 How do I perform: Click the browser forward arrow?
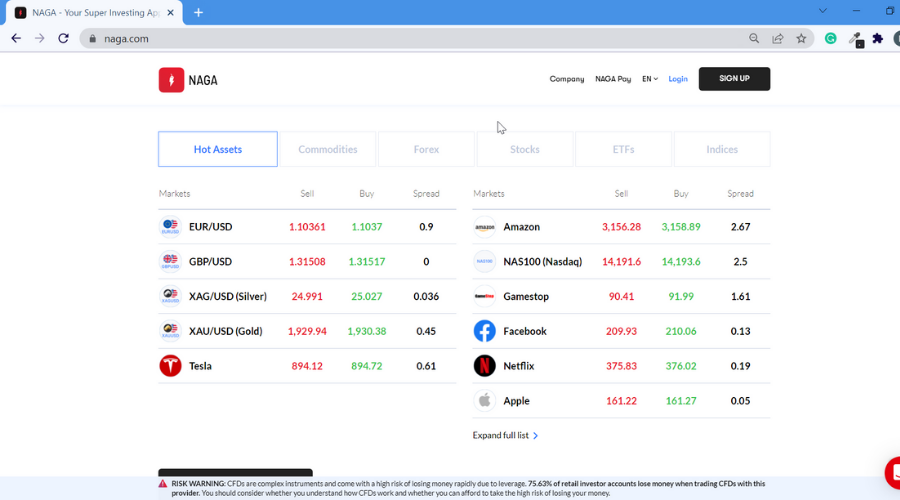[x=40, y=38]
